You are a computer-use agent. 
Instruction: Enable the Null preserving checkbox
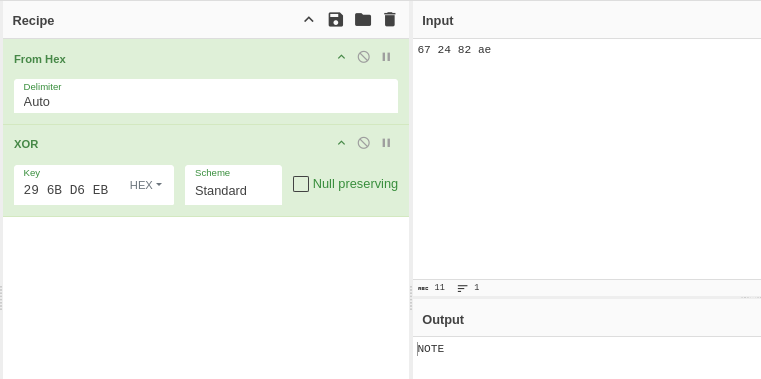(301, 184)
